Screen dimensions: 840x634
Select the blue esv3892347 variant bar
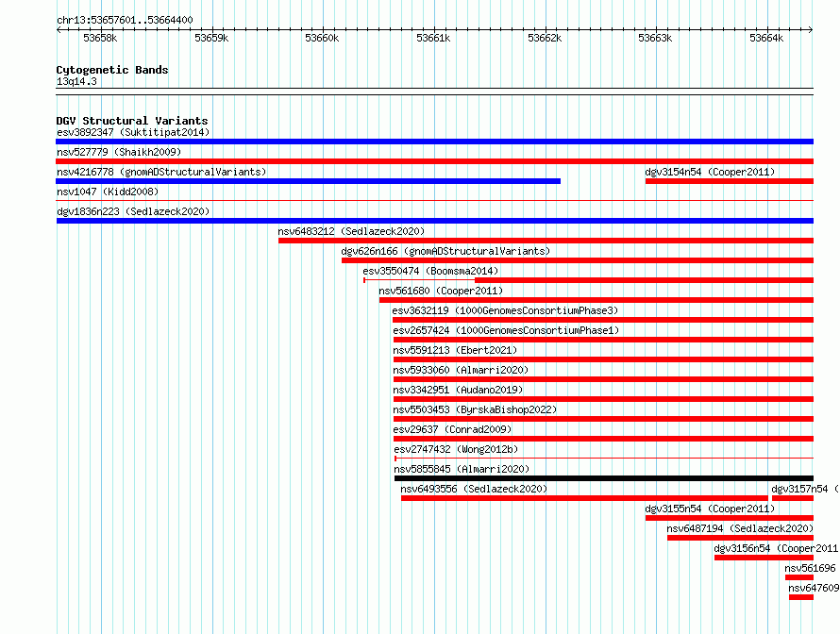[434, 142]
